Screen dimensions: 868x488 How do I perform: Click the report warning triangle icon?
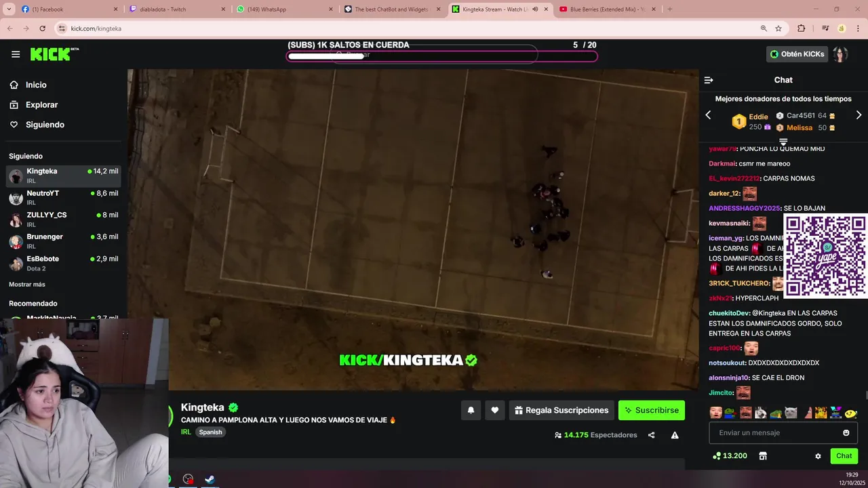pos(675,435)
